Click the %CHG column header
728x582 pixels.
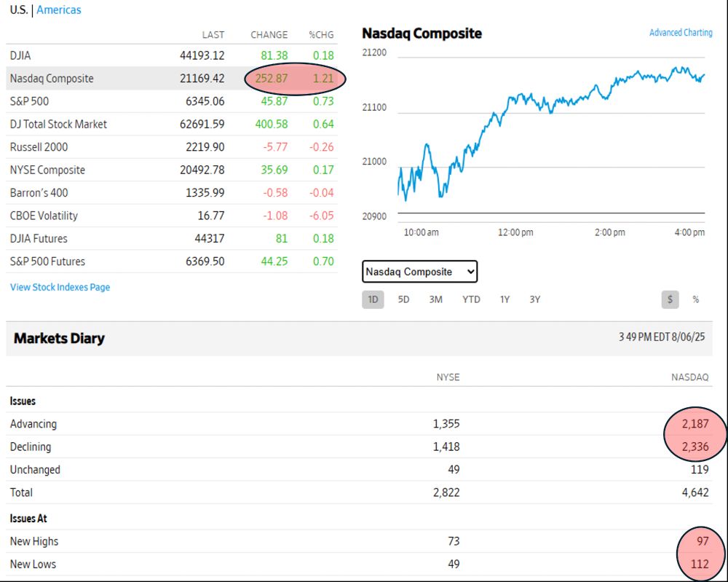click(x=321, y=35)
